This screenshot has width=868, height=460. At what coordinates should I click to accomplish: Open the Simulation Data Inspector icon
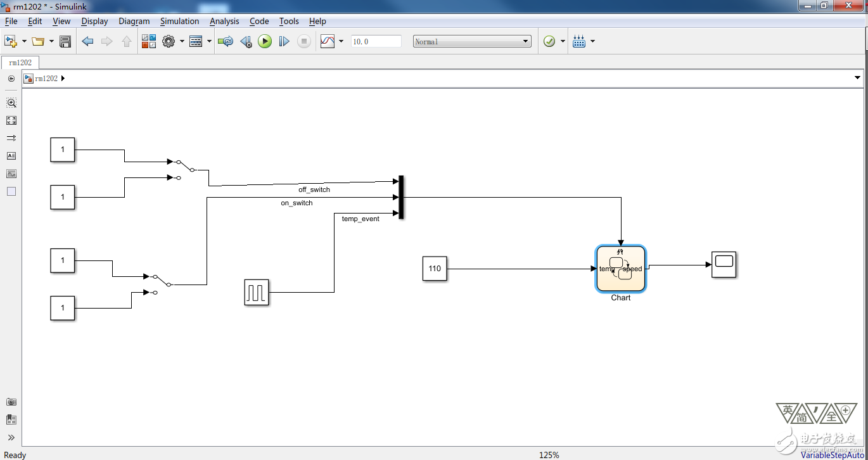click(328, 42)
